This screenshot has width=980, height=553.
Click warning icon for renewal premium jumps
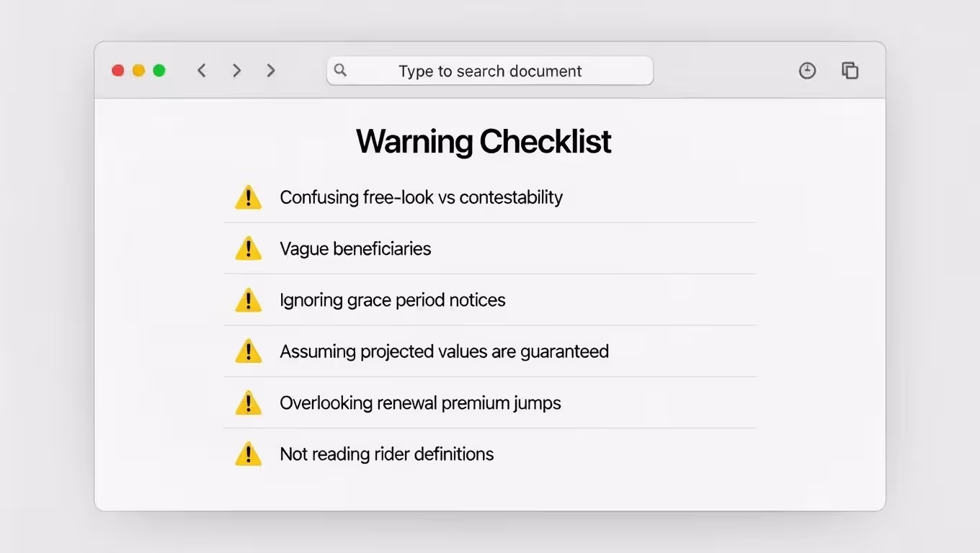click(x=248, y=403)
